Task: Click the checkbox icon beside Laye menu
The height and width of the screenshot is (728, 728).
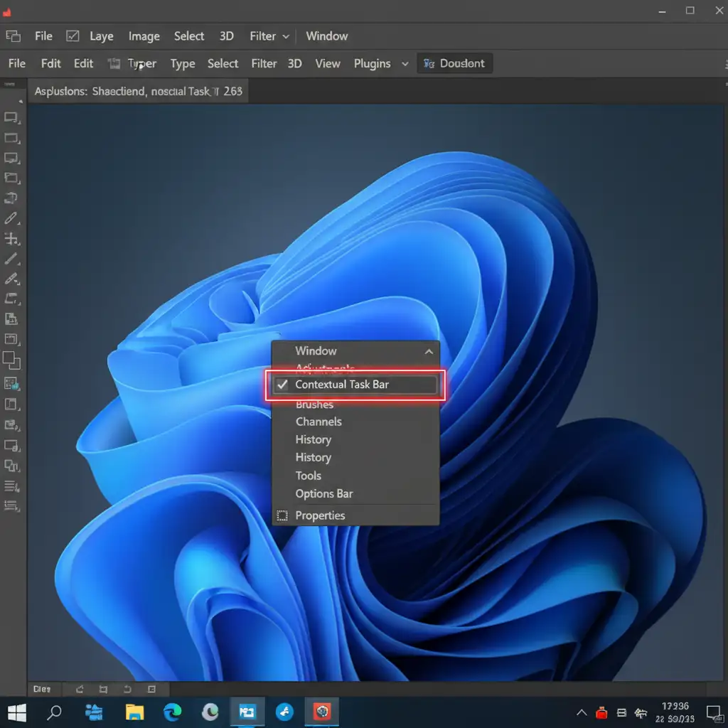Action: [73, 36]
